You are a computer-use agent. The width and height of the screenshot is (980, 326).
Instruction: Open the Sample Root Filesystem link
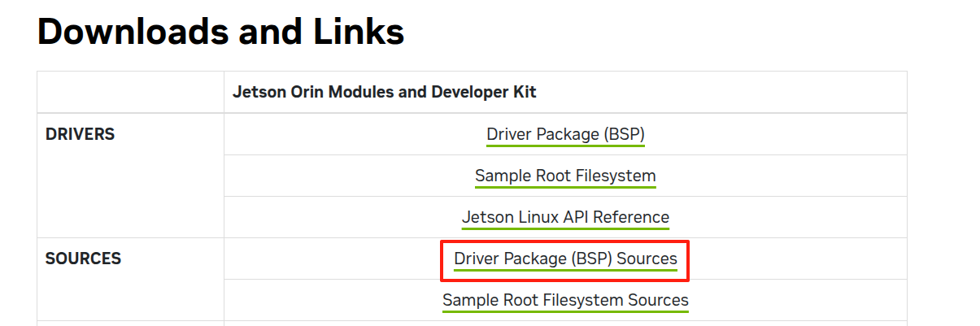pyautogui.click(x=565, y=176)
